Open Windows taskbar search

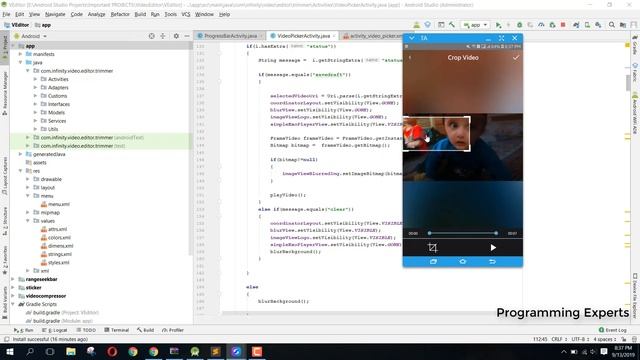click(30, 351)
